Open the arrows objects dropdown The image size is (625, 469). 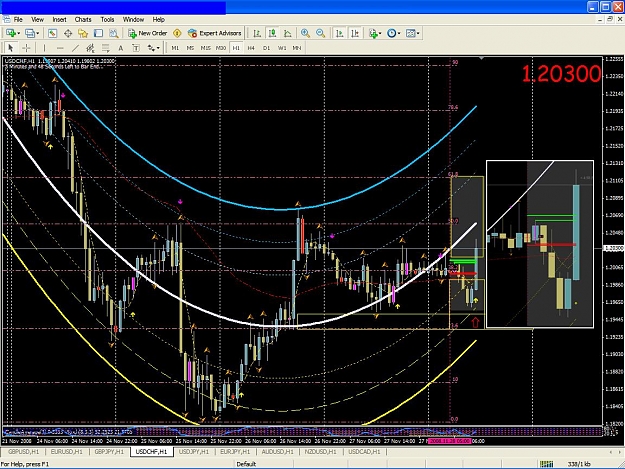tap(153, 48)
